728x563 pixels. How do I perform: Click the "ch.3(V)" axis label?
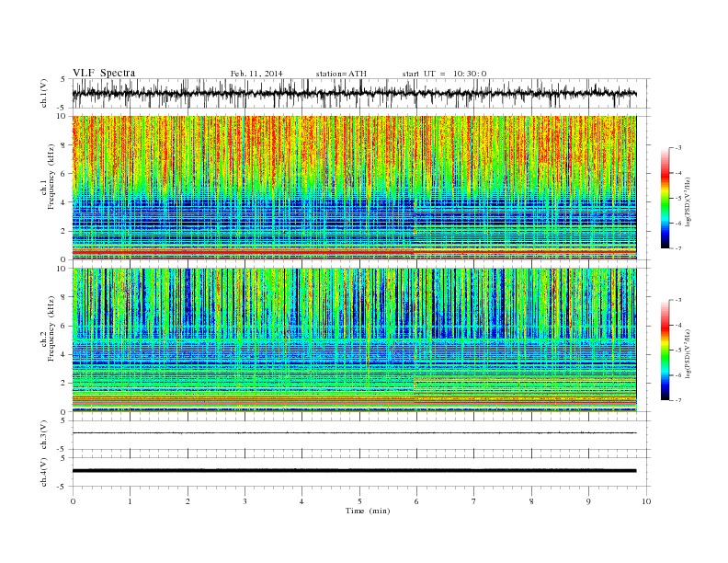pos(44,435)
